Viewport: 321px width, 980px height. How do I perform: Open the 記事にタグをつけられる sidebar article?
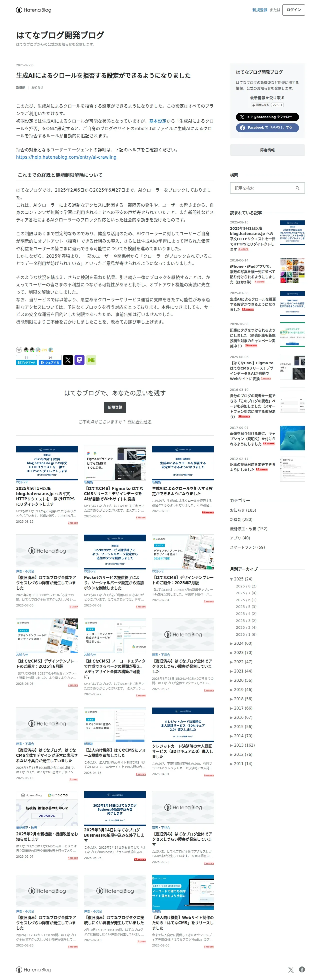coord(252,338)
